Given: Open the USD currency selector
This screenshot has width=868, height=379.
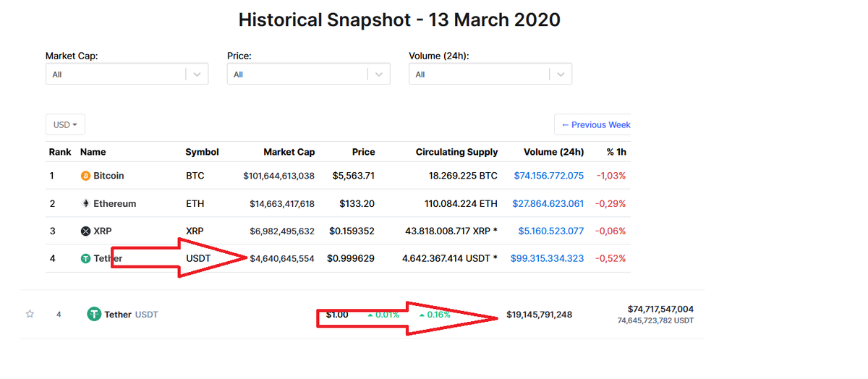Looking at the screenshot, I should point(65,124).
